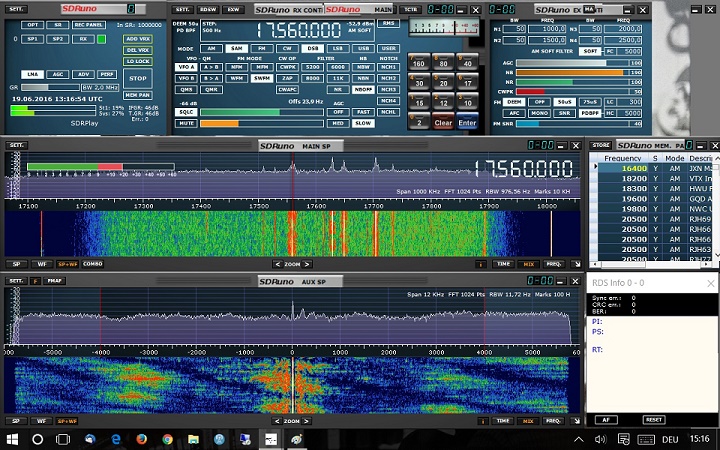This screenshot has width=720, height=450.
Task: Click the N1 frequency field 1000,0
Action: tap(546, 29)
